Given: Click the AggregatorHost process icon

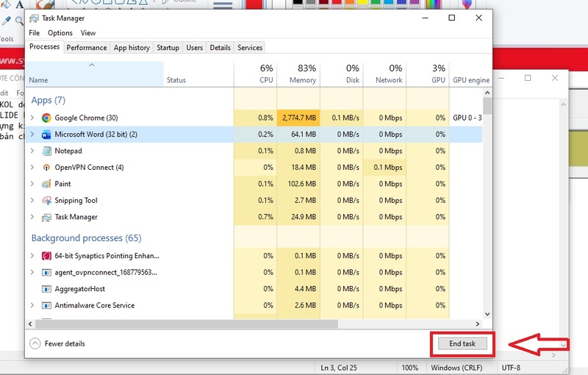Looking at the screenshot, I should pyautogui.click(x=46, y=289).
